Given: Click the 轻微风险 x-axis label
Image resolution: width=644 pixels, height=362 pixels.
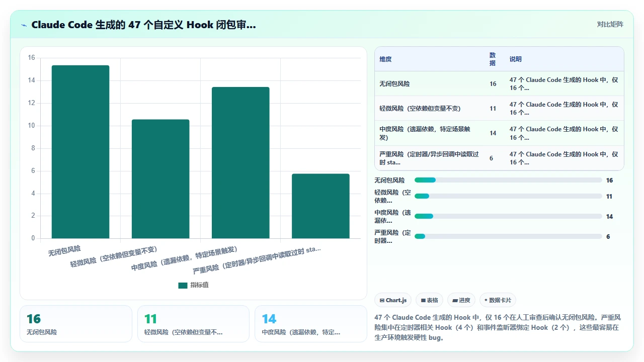Looking at the screenshot, I should (x=114, y=256).
